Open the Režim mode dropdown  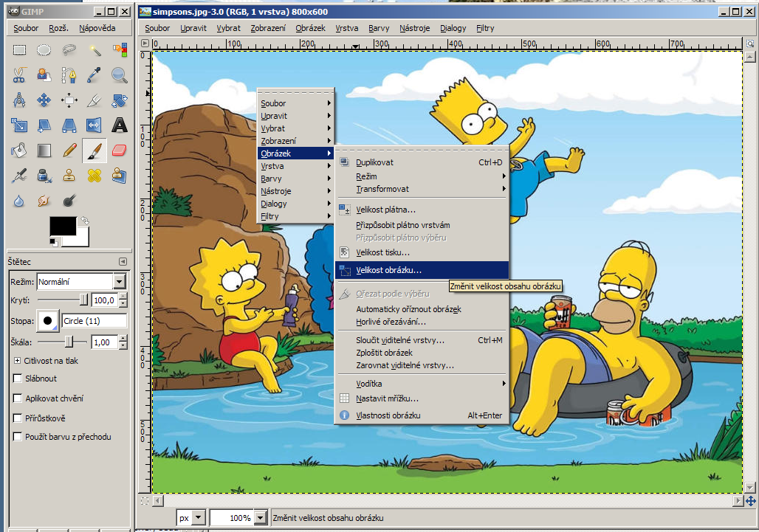[119, 281]
